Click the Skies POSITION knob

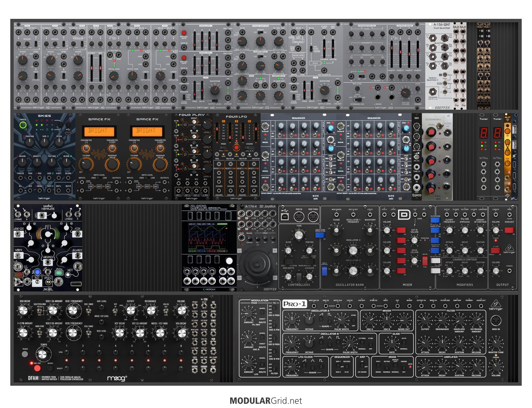(x=29, y=142)
